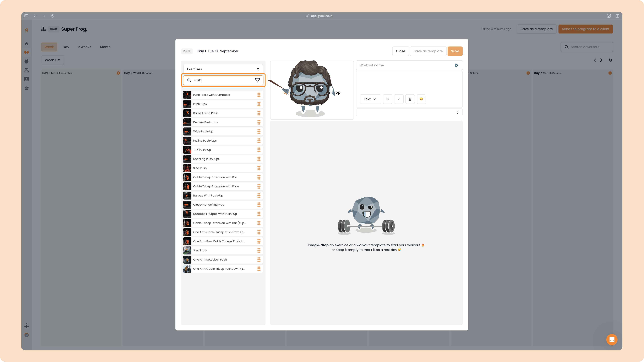The image size is (644, 362).
Task: Select the Incline Push-Ups exercise row
Action: click(223, 141)
